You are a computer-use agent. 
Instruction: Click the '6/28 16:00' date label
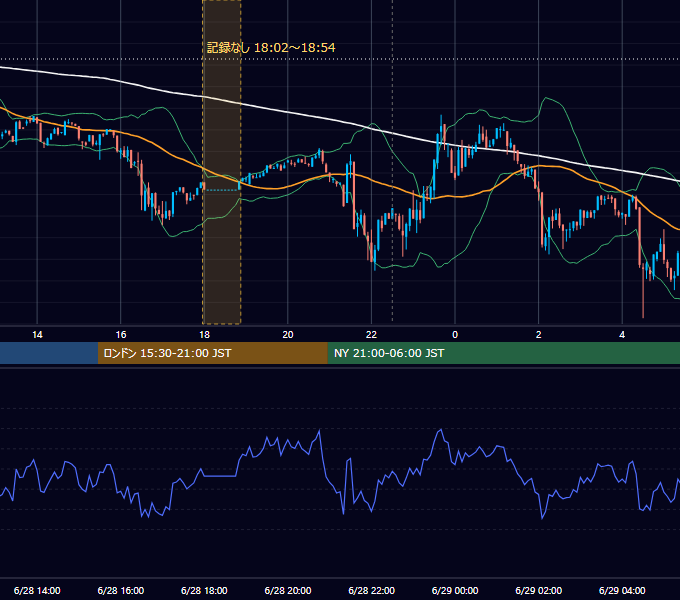click(x=121, y=590)
